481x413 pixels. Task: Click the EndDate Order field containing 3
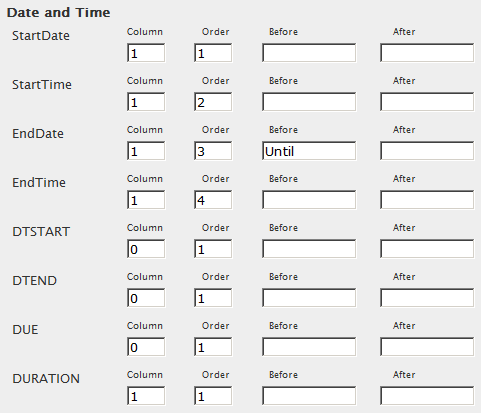pyautogui.click(x=213, y=151)
